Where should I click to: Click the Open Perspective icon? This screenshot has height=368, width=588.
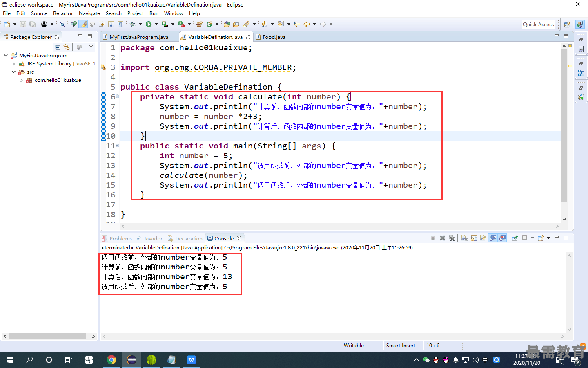tap(567, 25)
